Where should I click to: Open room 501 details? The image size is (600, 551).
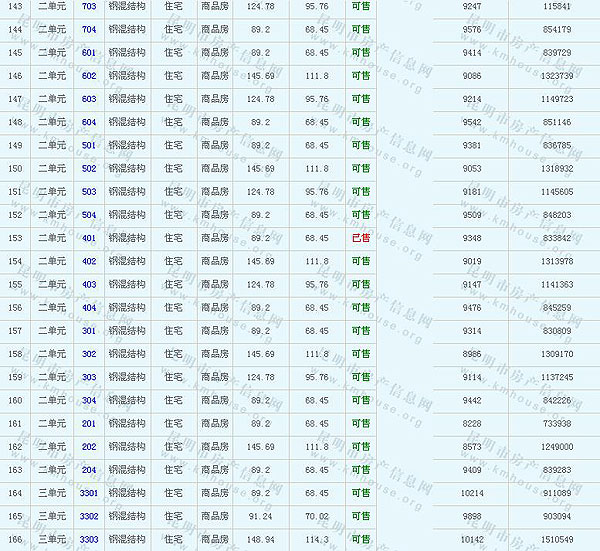click(x=89, y=145)
